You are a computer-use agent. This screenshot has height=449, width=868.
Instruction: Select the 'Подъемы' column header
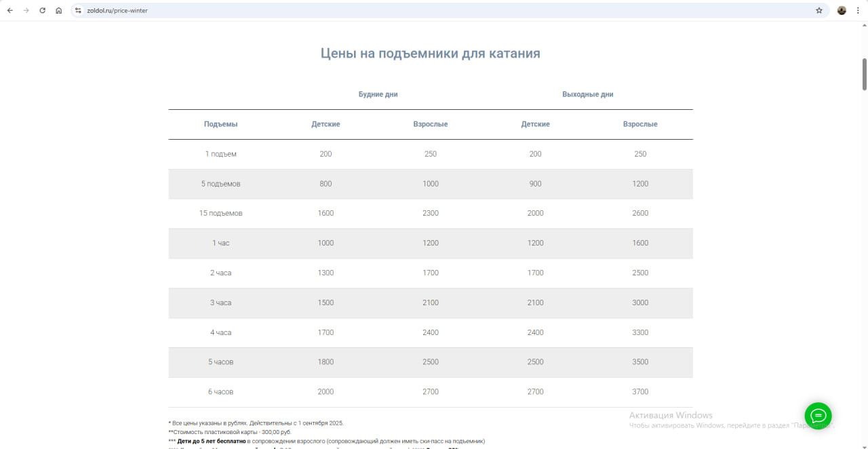pyautogui.click(x=220, y=124)
